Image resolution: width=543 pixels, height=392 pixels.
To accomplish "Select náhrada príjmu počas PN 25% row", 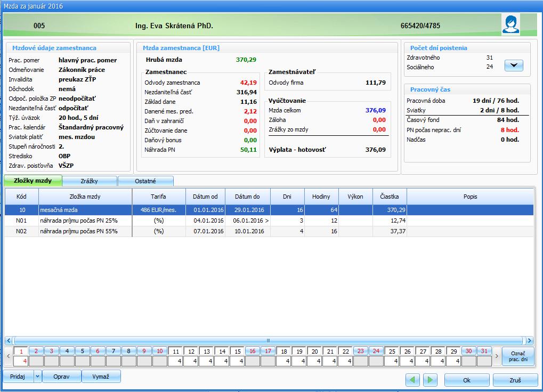I will coord(269,220).
